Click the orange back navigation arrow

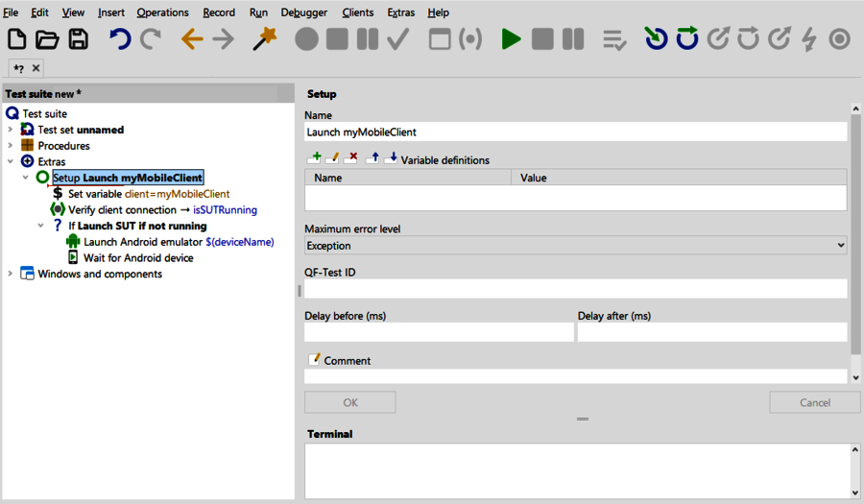[192, 39]
